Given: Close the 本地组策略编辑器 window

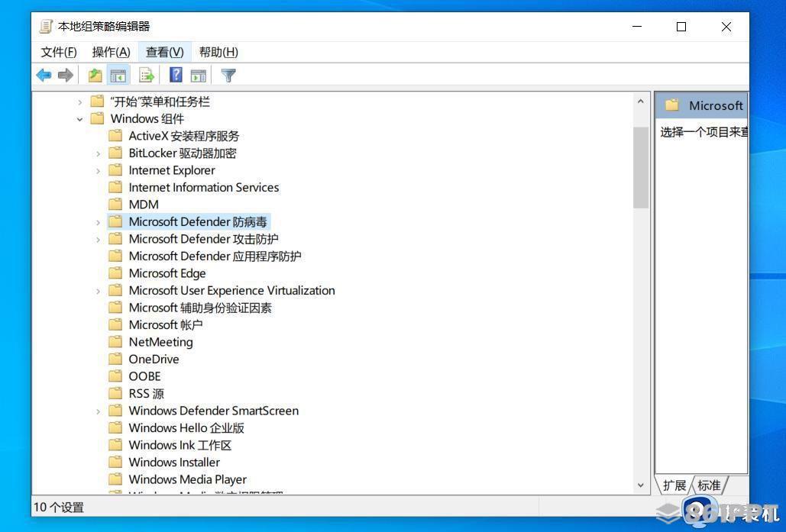Looking at the screenshot, I should [x=726, y=27].
